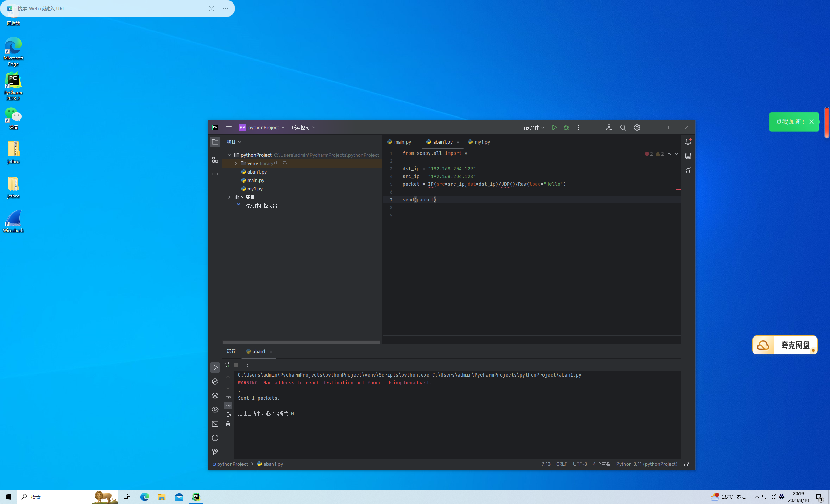Screen dimensions: 830x504
Task: Open the Python Packages tool window
Action: 215,396
